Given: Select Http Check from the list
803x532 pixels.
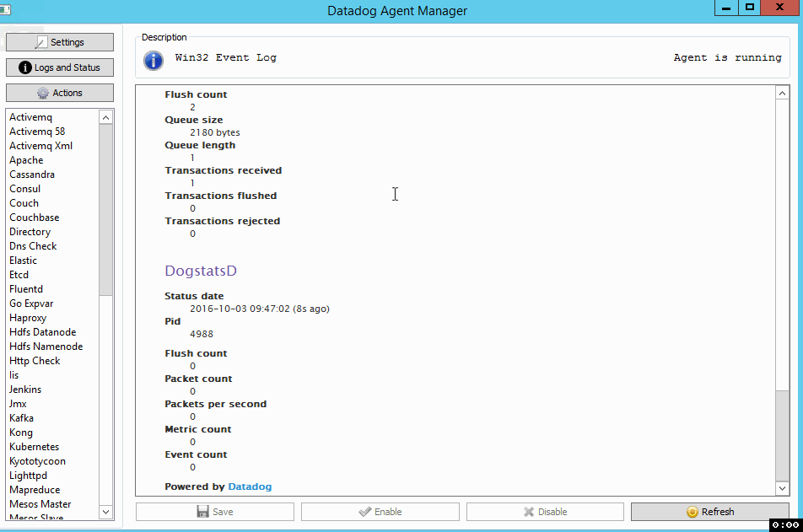Looking at the screenshot, I should (x=35, y=360).
